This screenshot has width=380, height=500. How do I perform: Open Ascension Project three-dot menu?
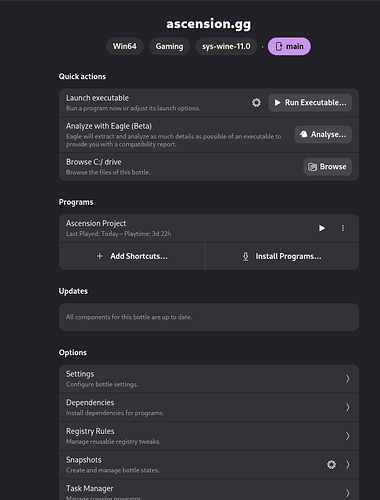[343, 228]
